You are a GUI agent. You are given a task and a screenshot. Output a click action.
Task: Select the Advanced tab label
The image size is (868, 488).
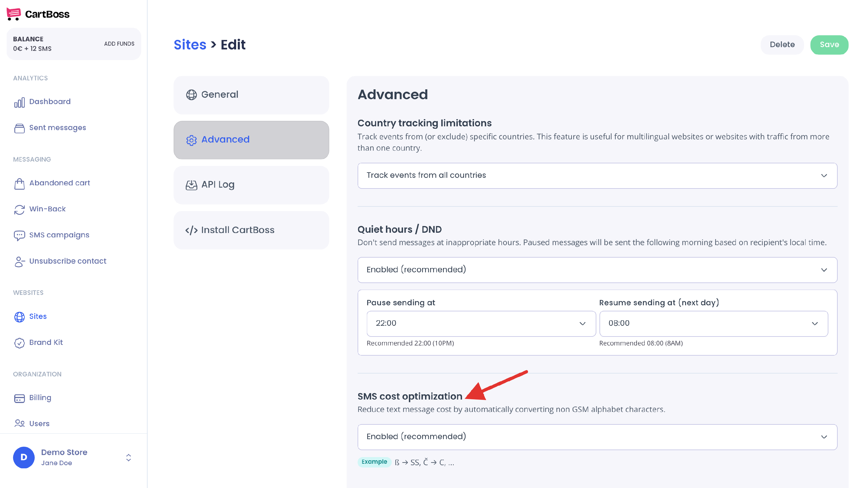pyautogui.click(x=225, y=139)
